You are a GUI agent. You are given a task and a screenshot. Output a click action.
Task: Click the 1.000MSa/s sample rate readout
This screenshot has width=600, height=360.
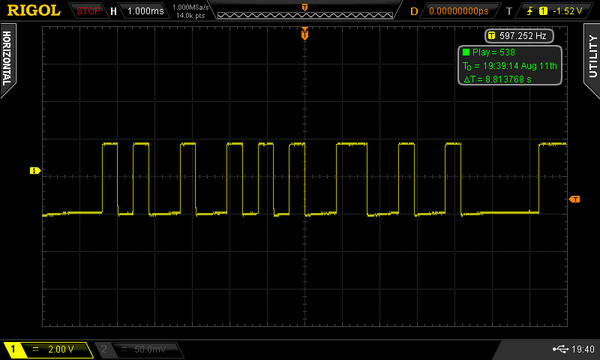(191, 7)
